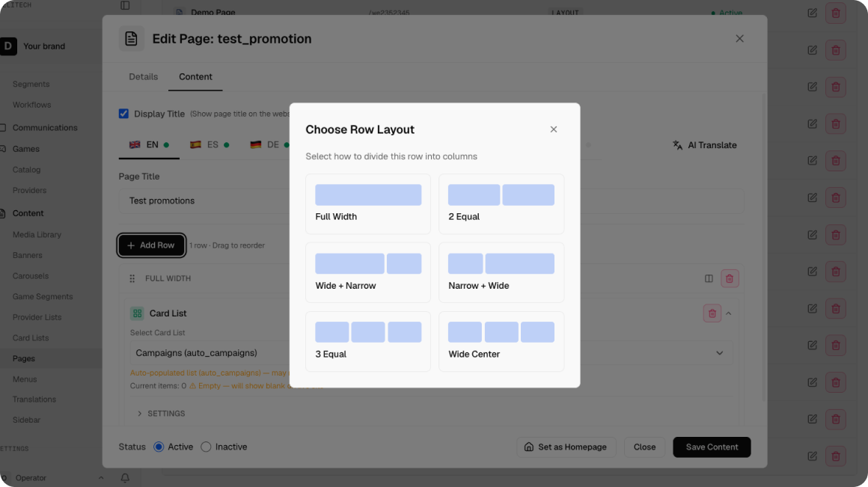Select the Inactive status radio button
The image size is (868, 487).
pos(206,447)
